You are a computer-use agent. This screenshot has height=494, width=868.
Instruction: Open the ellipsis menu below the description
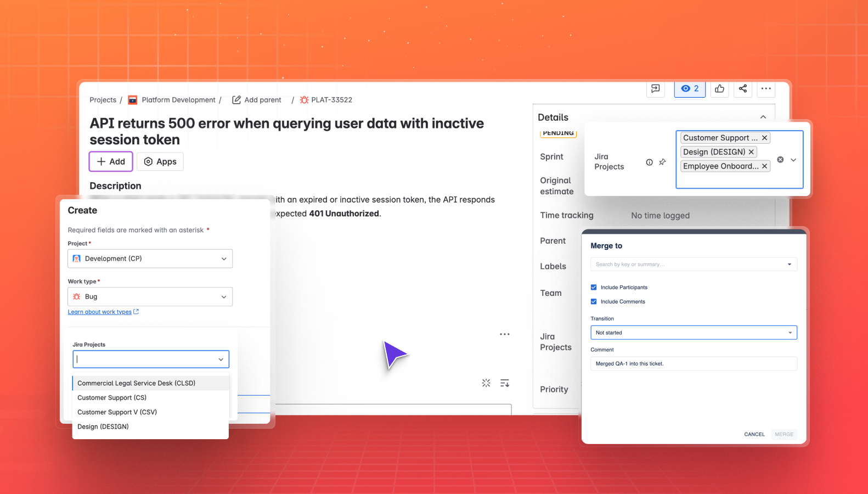click(x=505, y=334)
